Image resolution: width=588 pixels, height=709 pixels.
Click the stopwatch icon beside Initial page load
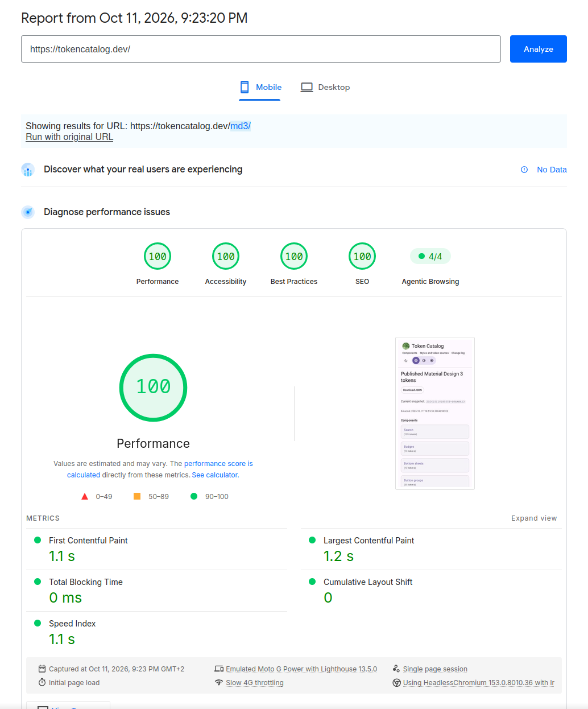click(x=42, y=682)
